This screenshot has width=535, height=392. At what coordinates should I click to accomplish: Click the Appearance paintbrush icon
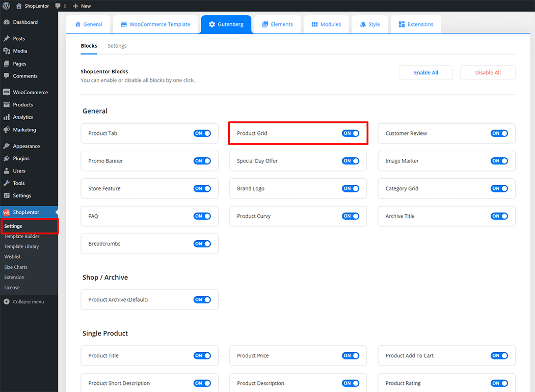pos(7,146)
